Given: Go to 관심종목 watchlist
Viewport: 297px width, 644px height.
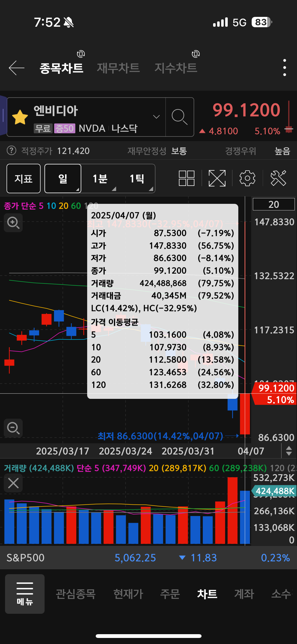Looking at the screenshot, I should (76, 594).
